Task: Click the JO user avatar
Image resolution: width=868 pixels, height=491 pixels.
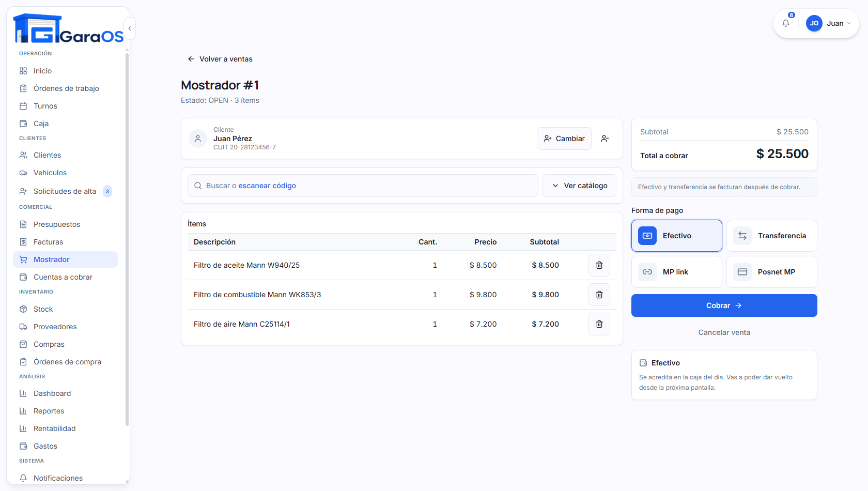Action: [x=814, y=23]
